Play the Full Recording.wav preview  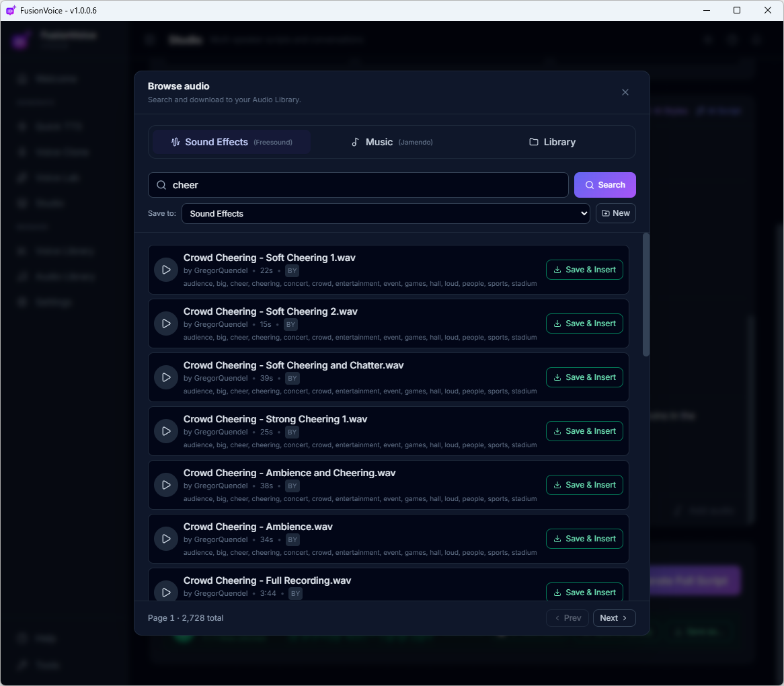tap(166, 593)
